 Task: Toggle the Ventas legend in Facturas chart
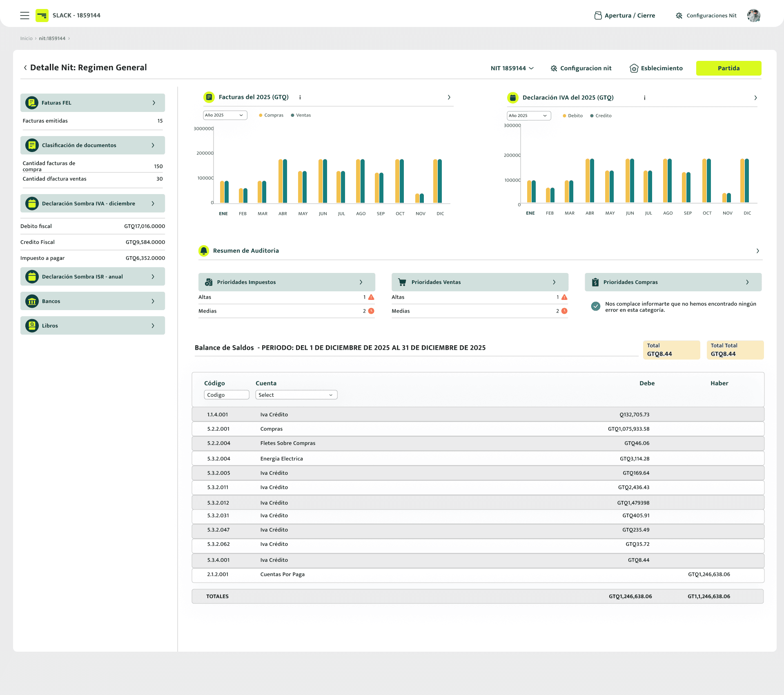pyautogui.click(x=301, y=115)
